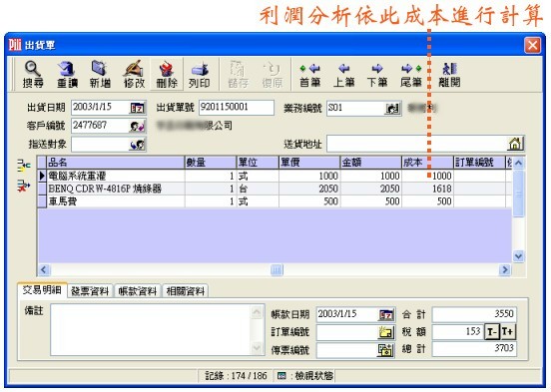This screenshot has height=392, width=551.
Task: Click the 新增 add record icon
Action: (x=100, y=74)
